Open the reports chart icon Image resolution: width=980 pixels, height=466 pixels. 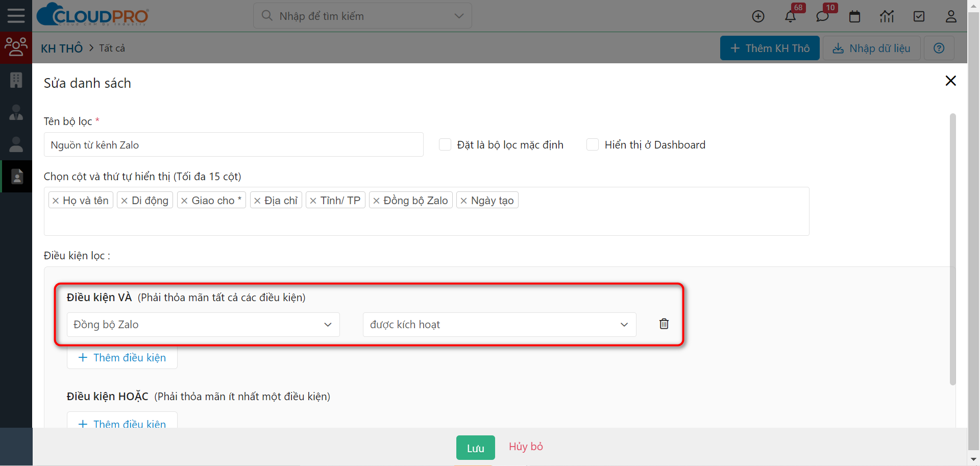[x=887, y=16]
